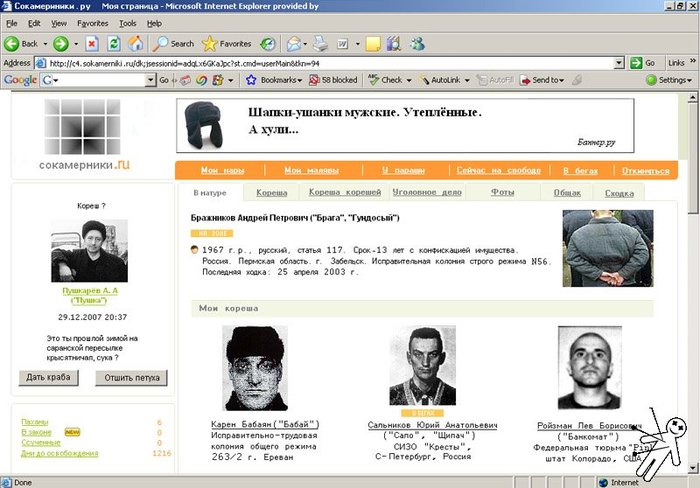This screenshot has height=488, width=700.
Task: Click the Research books icon
Action: tap(394, 44)
